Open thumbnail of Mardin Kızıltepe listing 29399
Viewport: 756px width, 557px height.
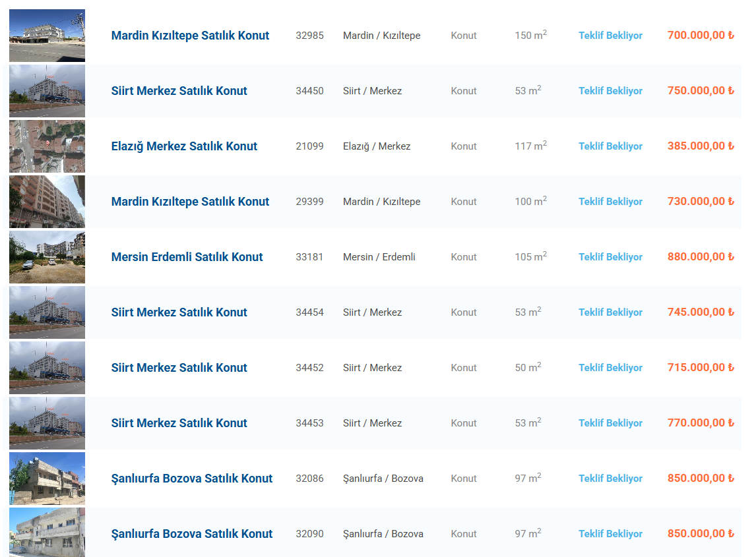(x=47, y=202)
